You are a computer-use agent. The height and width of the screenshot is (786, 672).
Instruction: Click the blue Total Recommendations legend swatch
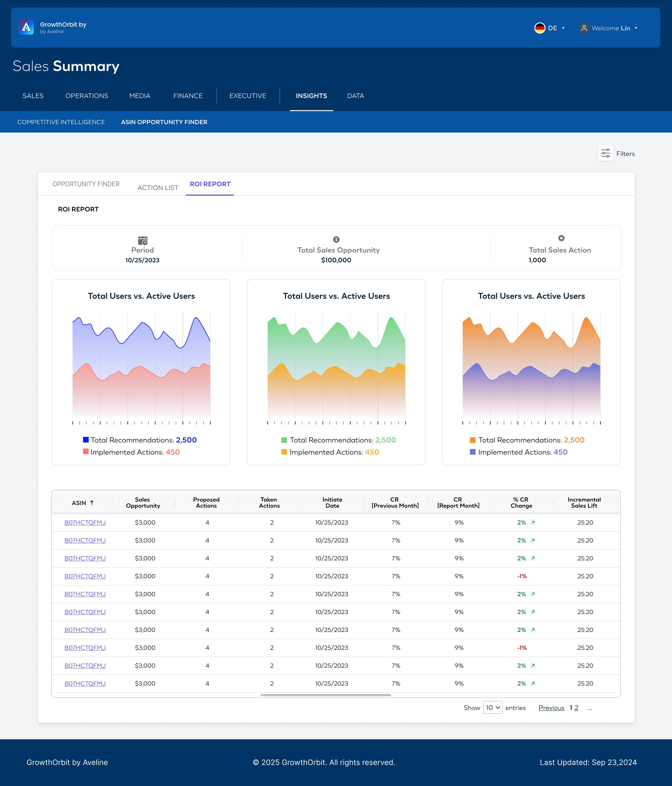click(86, 440)
